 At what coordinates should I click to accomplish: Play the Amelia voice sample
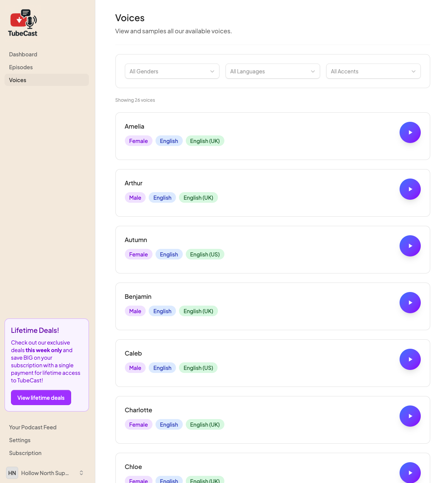point(410,132)
